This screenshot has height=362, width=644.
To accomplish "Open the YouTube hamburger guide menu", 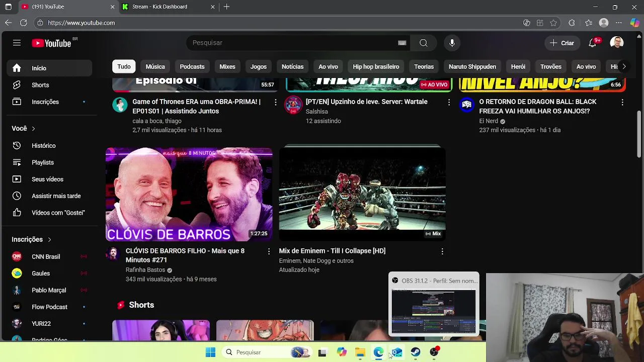I will pyautogui.click(x=17, y=43).
